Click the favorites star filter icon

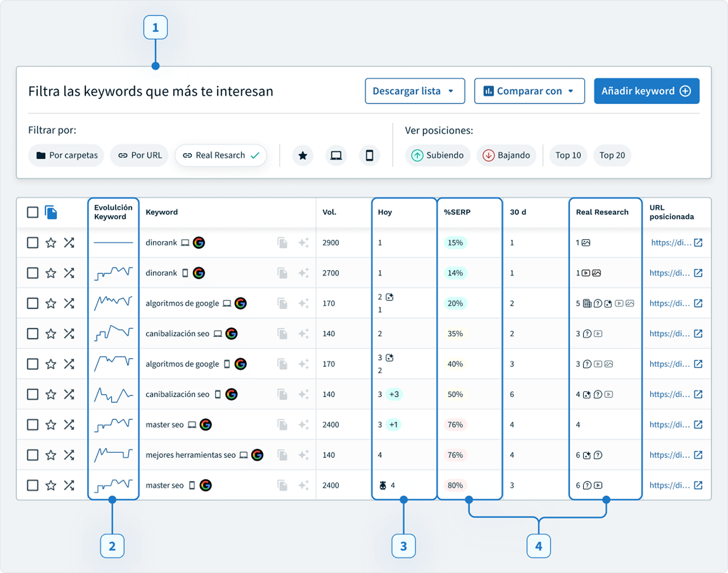[x=303, y=155]
